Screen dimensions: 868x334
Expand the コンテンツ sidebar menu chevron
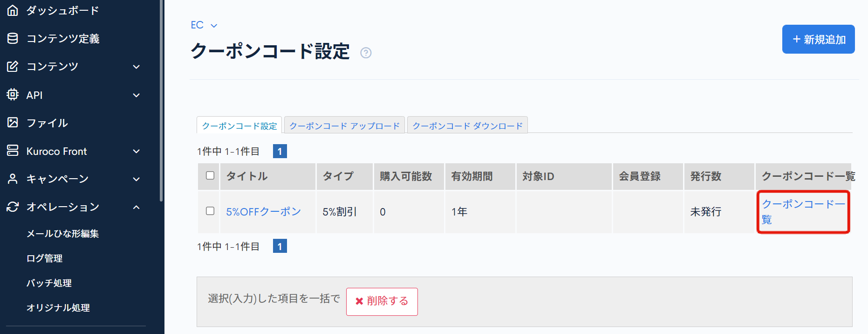[x=137, y=67]
